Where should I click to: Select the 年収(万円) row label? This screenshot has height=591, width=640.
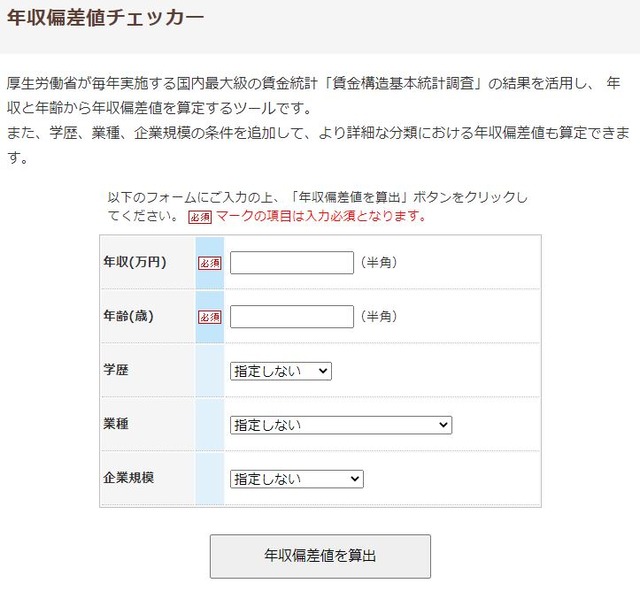[x=135, y=262]
